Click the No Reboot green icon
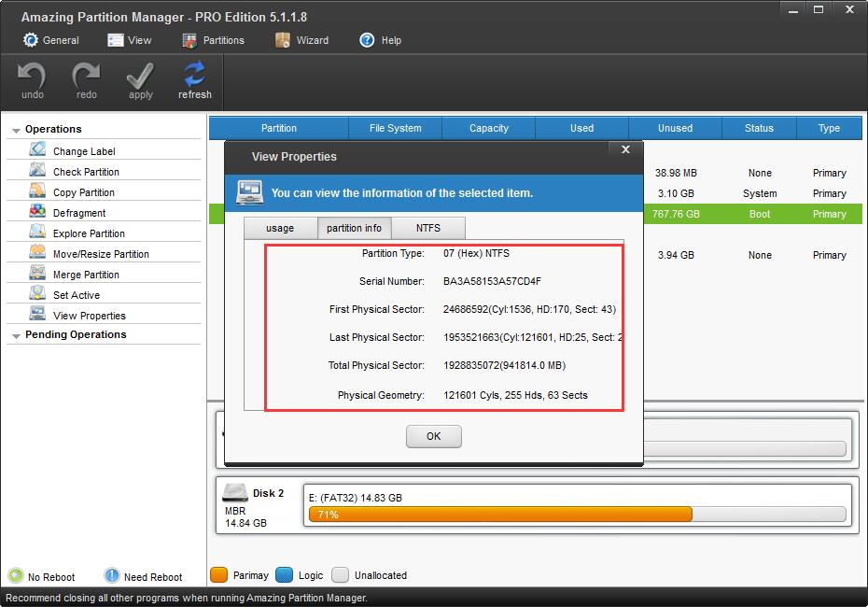Viewport: 868px width, 607px height. click(16, 575)
